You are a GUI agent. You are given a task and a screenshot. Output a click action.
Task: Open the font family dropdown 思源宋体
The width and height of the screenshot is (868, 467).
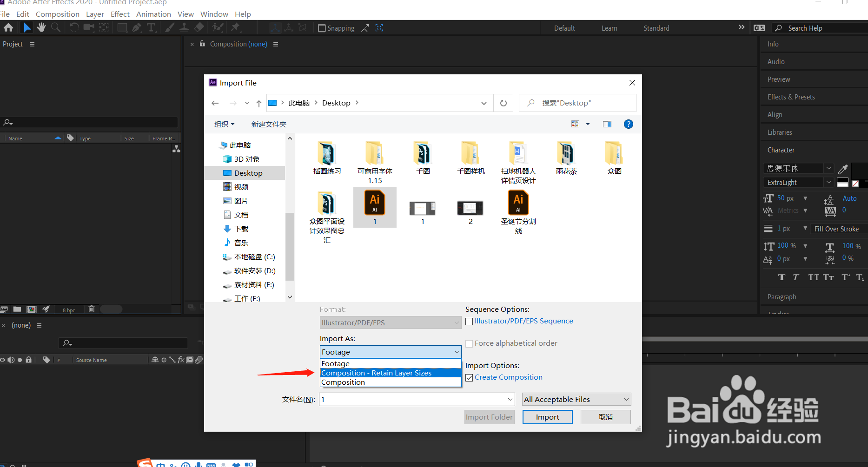[799, 168]
